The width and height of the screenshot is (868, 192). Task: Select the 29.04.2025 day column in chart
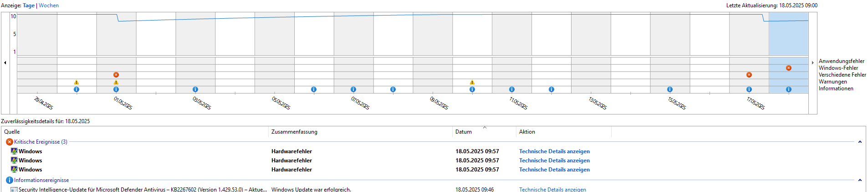pos(37,53)
